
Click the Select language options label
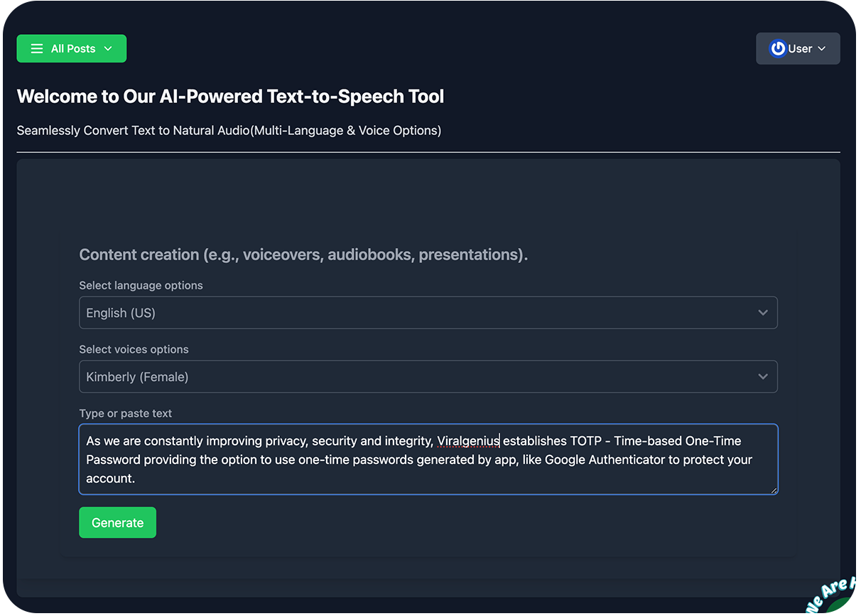[x=141, y=286]
